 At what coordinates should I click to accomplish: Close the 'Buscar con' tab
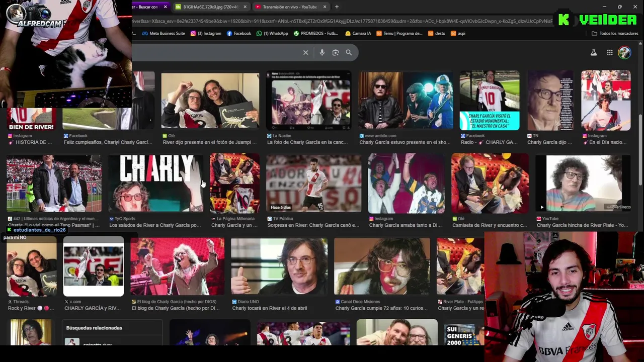(x=165, y=7)
